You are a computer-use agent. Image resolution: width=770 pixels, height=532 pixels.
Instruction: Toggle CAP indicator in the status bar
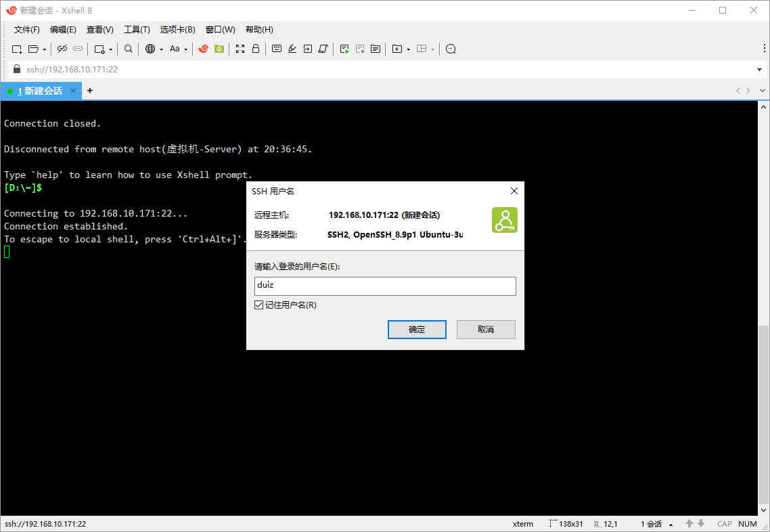[724, 523]
